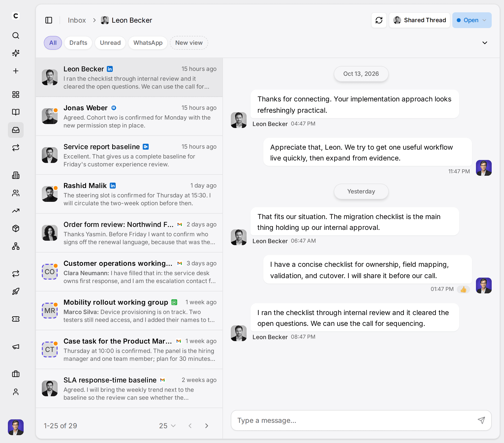Click the refresh sync button
Screen dimensions: 504x443
point(379,20)
